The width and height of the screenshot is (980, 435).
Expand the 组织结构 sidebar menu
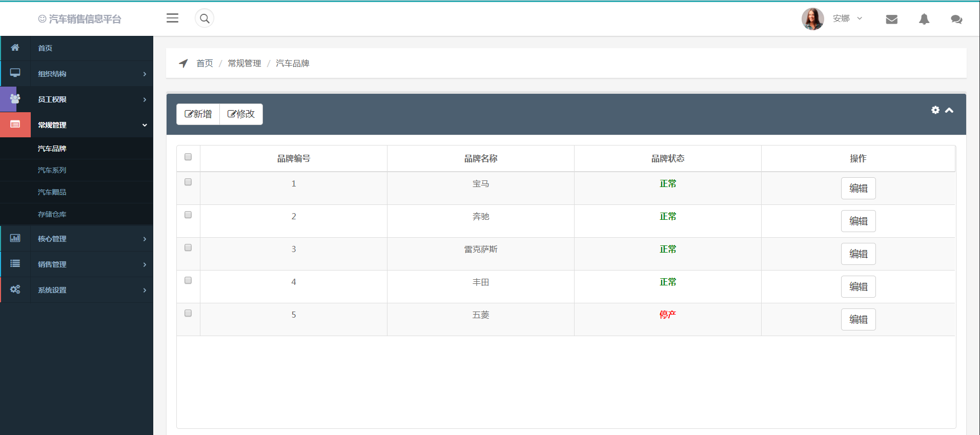coord(77,74)
